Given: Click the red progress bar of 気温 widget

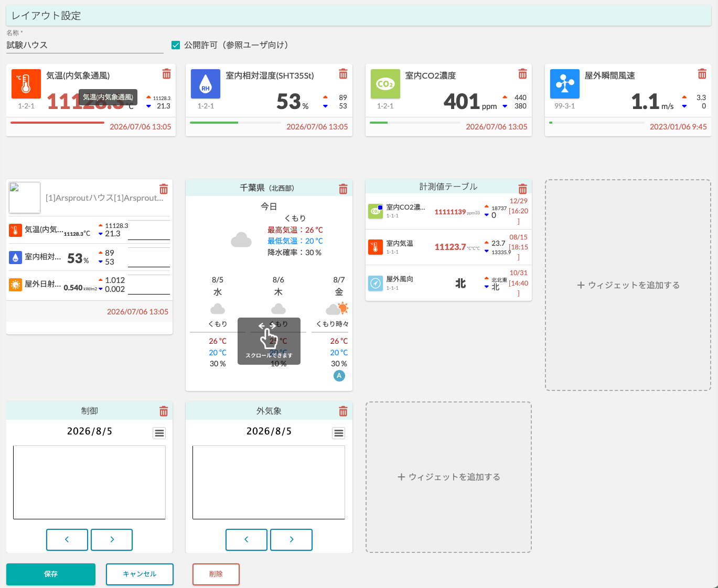Looking at the screenshot, I should click(x=57, y=123).
